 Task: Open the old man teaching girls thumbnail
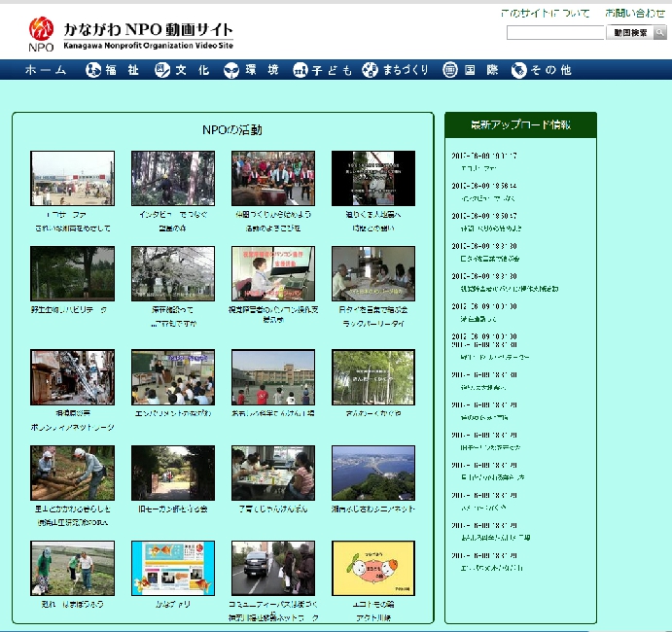tap(373, 273)
